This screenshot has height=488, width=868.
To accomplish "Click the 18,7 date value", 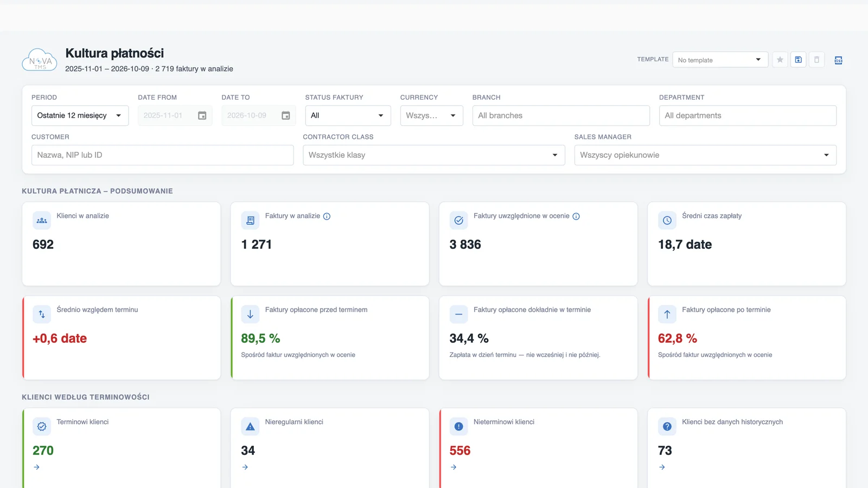I will coord(685,245).
